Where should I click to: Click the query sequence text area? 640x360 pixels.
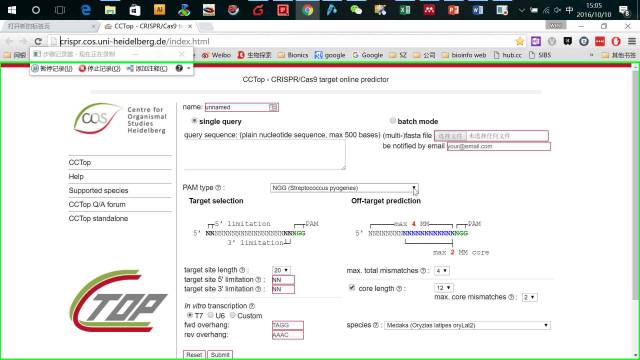264,155
